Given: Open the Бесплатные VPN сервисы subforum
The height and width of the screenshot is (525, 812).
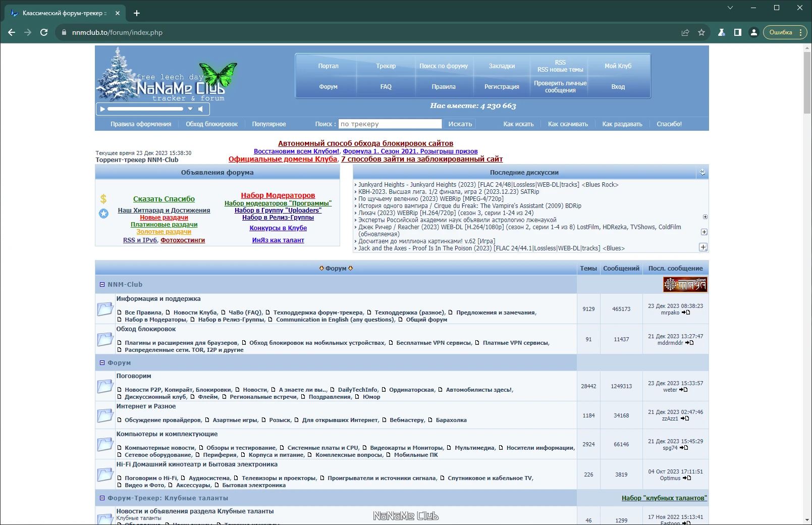Looking at the screenshot, I should click(x=434, y=343).
